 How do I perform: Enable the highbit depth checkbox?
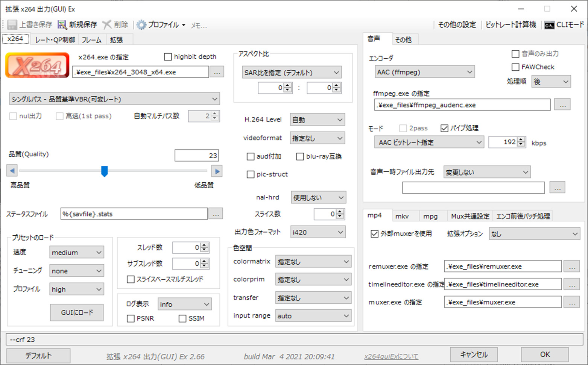(x=168, y=56)
